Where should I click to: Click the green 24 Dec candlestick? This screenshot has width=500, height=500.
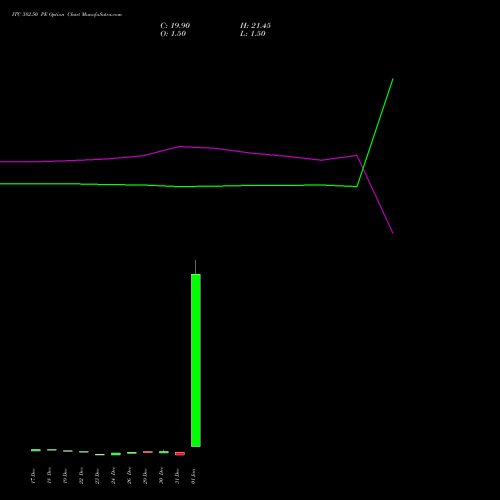(x=116, y=454)
